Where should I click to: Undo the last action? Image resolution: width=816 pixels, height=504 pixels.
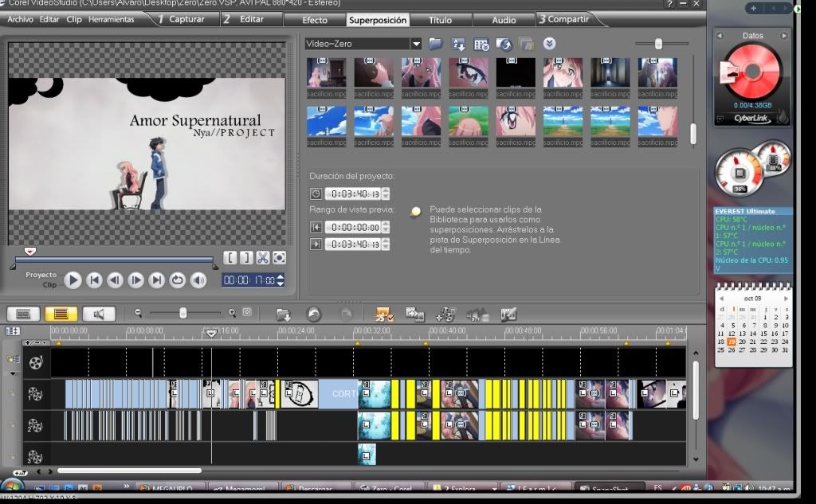click(x=313, y=315)
